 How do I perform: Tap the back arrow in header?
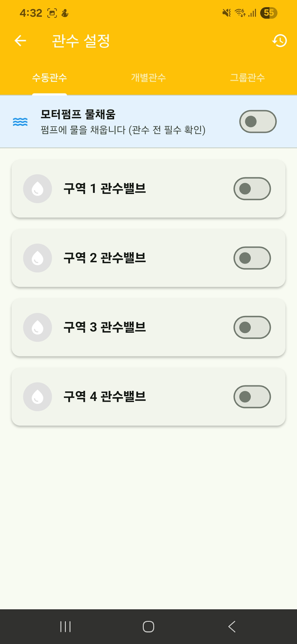(x=20, y=41)
